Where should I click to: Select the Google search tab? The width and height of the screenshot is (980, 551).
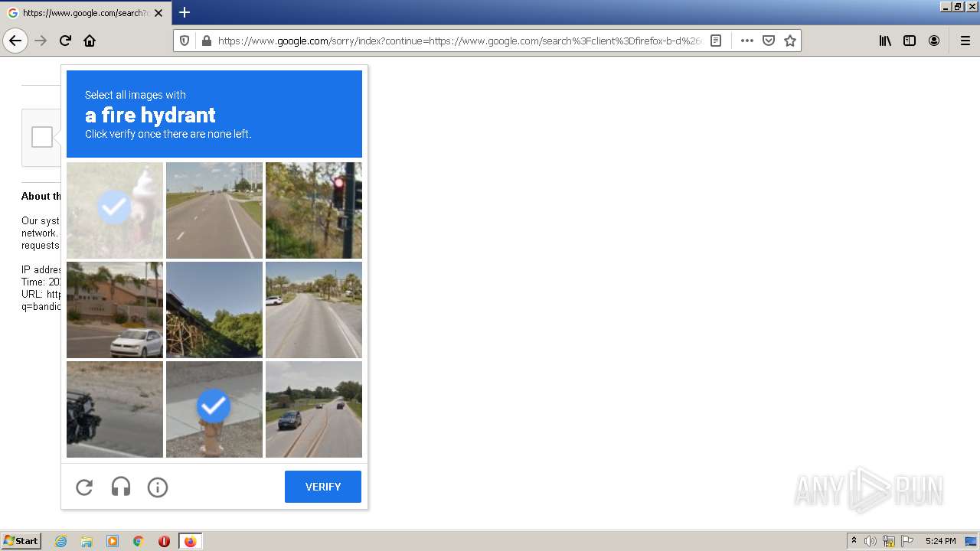click(85, 13)
